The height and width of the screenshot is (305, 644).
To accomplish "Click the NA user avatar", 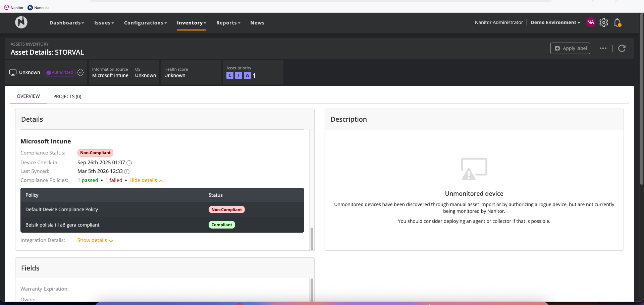I will coord(590,22).
